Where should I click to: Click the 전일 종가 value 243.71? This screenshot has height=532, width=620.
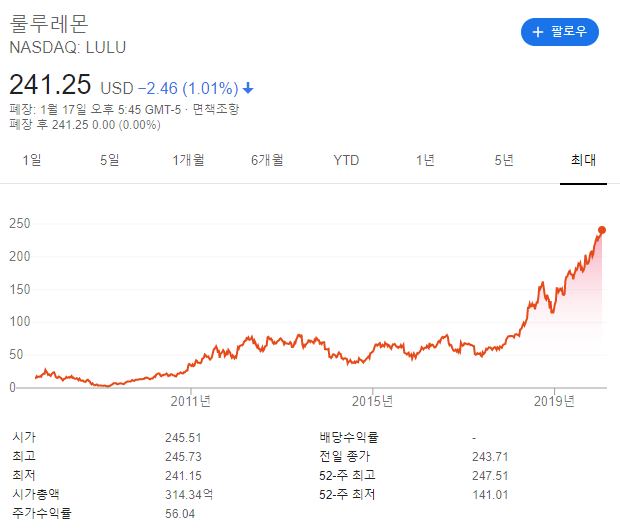coord(490,456)
